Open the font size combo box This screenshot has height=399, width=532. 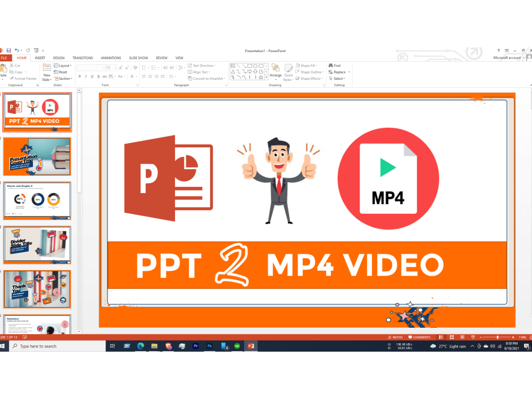(112, 68)
